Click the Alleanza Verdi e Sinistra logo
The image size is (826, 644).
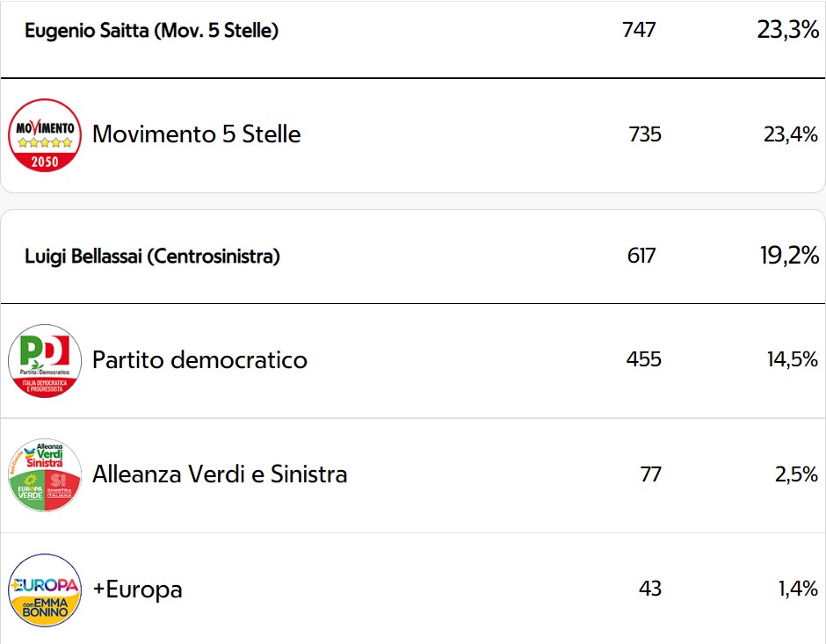point(45,475)
